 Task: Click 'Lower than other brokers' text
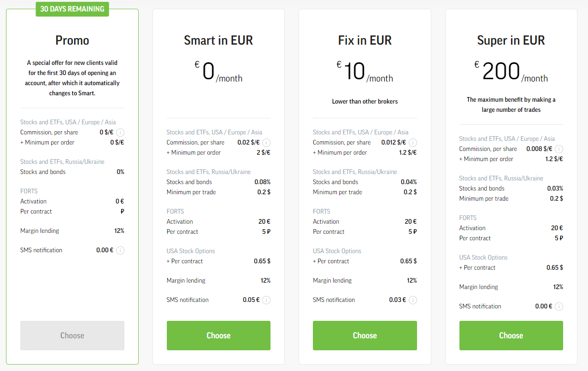(365, 101)
